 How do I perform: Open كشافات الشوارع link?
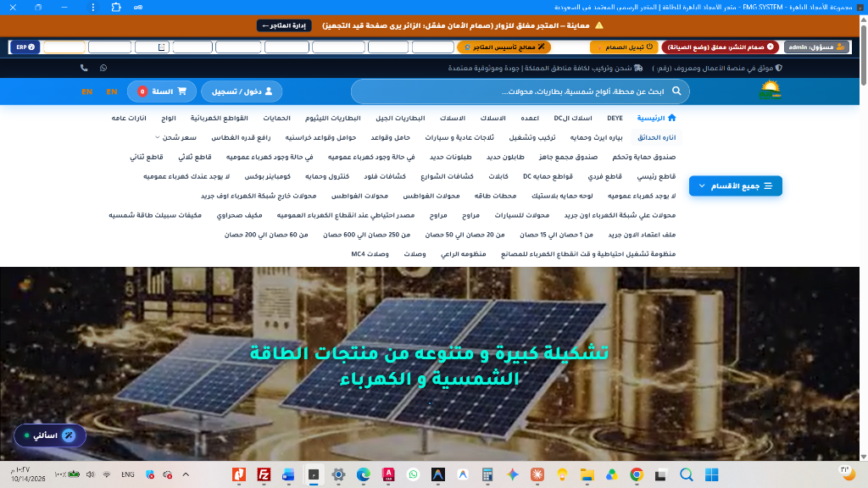[x=447, y=176]
